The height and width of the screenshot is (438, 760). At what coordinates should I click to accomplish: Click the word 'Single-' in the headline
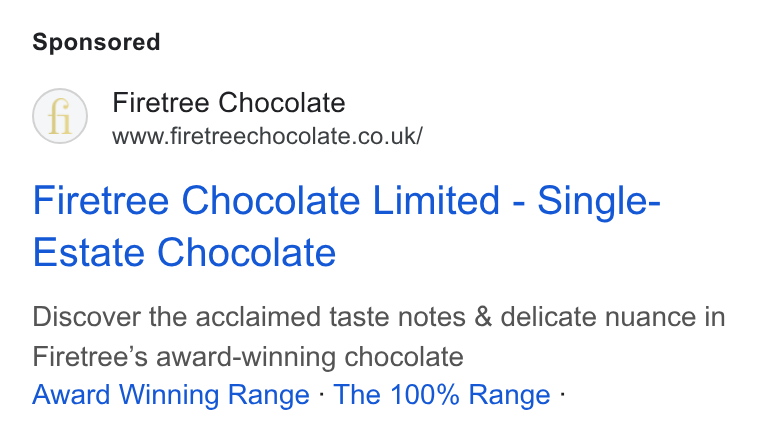[x=599, y=201]
